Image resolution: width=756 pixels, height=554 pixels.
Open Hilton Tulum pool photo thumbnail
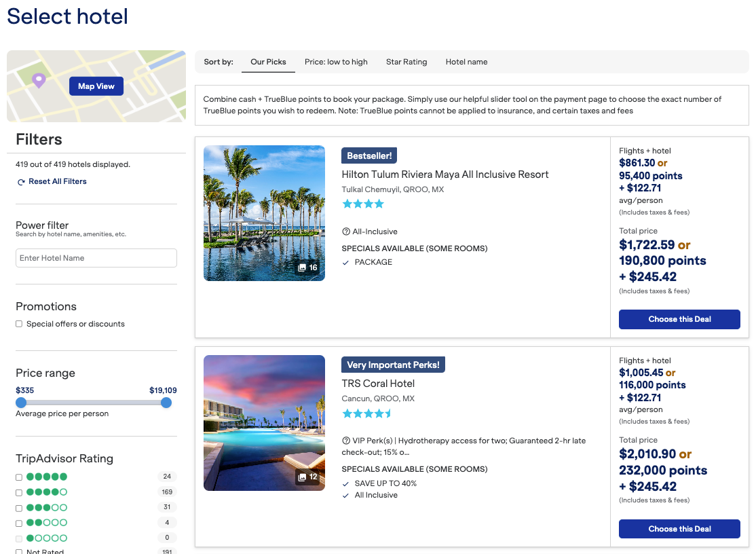click(x=264, y=213)
